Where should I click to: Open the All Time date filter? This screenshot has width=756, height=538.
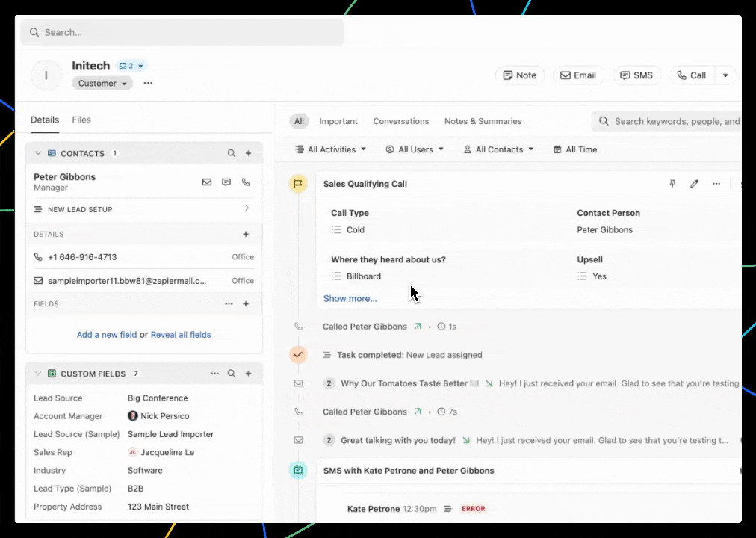(575, 149)
